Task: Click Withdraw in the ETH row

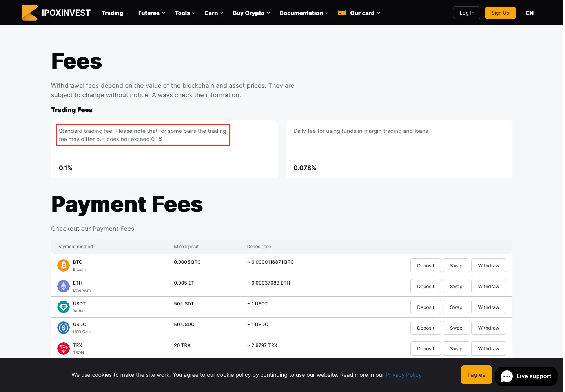Action: pyautogui.click(x=488, y=286)
